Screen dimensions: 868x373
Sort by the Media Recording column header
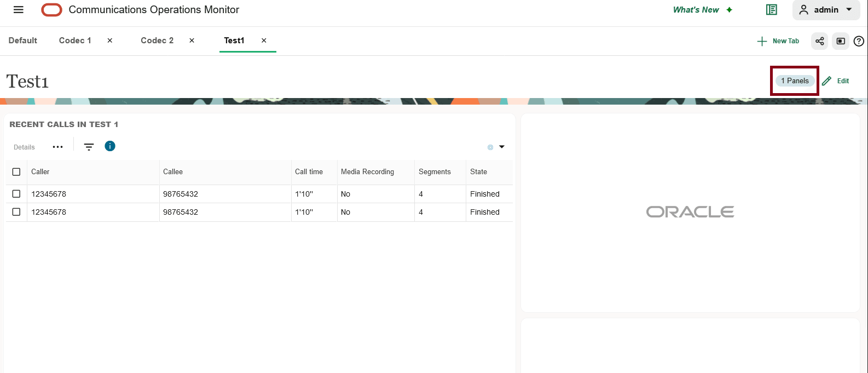click(367, 172)
